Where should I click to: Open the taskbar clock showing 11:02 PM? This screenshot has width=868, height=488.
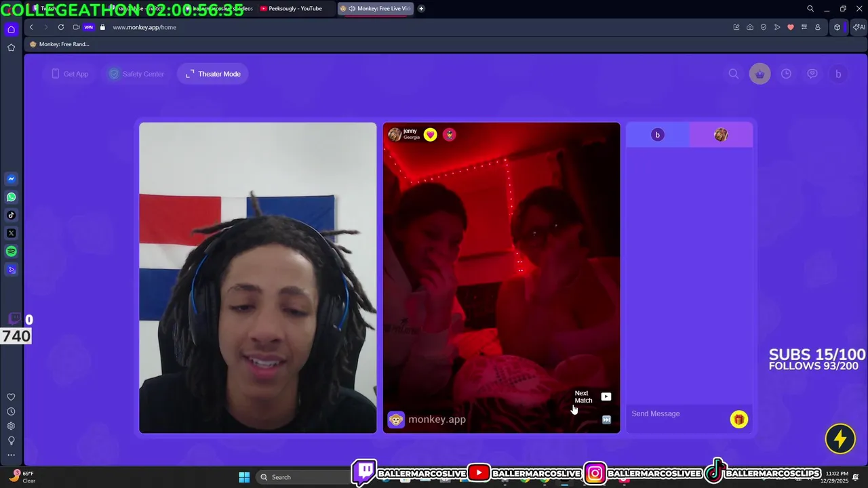835,477
